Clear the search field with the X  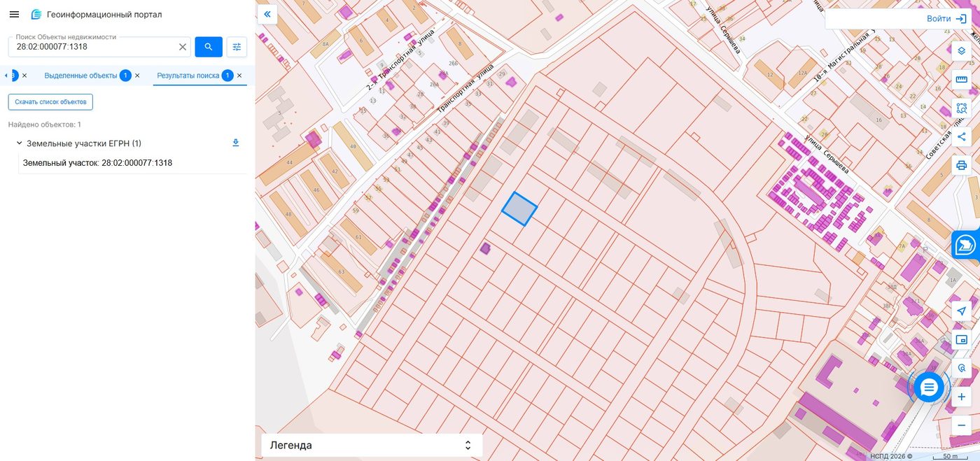coord(183,47)
